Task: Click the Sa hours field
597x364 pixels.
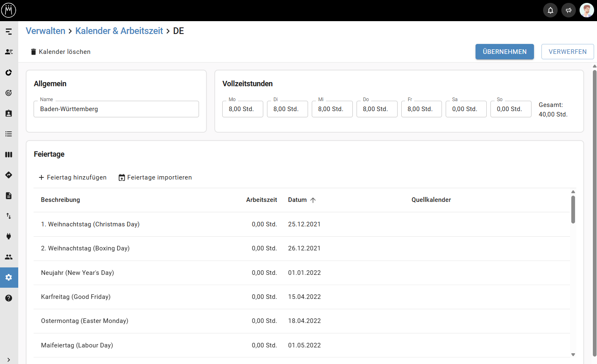Action: coord(466,109)
